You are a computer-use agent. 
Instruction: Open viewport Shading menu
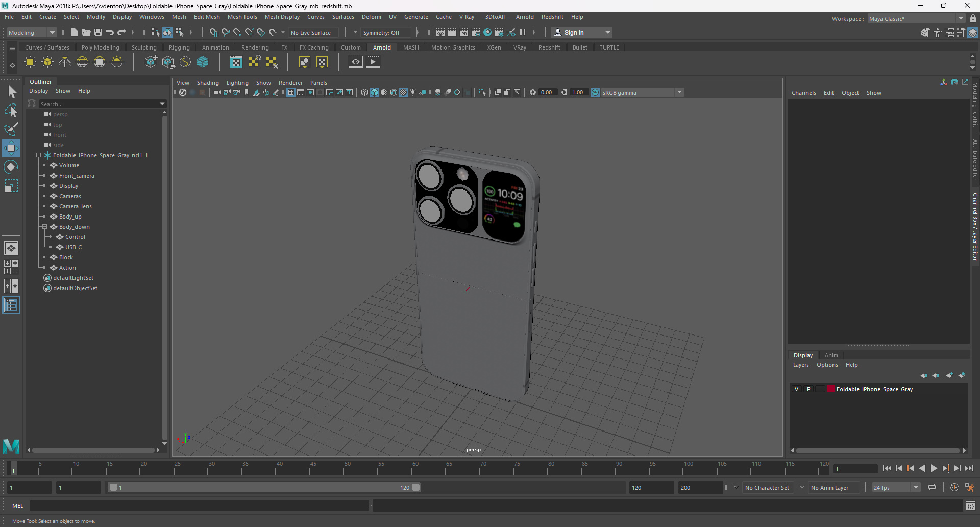[x=208, y=83]
